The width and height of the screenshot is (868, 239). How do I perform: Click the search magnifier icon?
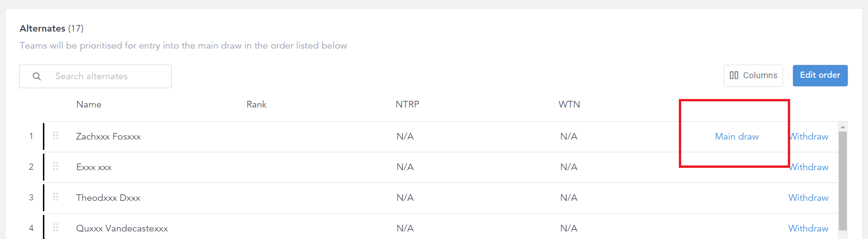coord(37,76)
